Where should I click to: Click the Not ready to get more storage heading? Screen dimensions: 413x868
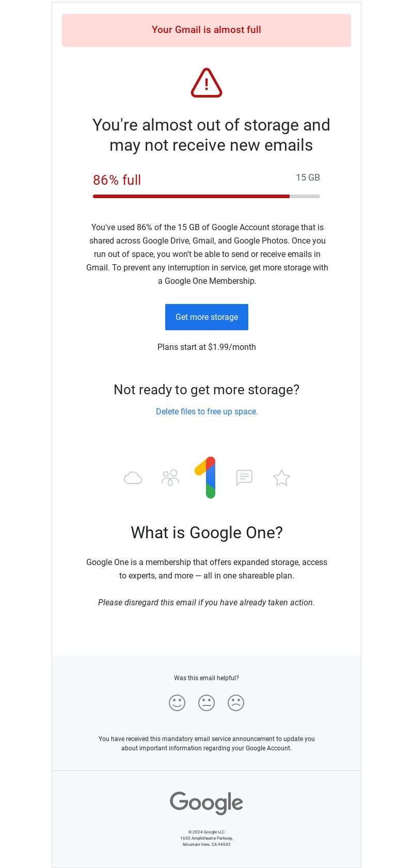[206, 390]
